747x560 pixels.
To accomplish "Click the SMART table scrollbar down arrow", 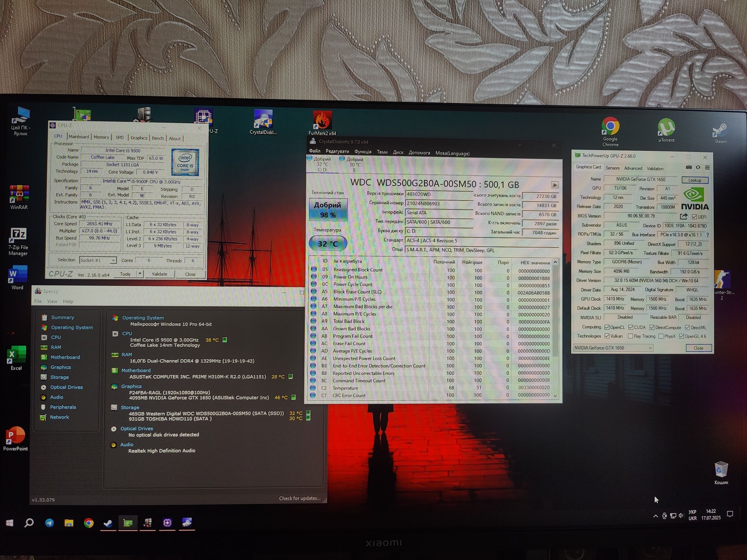I will [555, 396].
